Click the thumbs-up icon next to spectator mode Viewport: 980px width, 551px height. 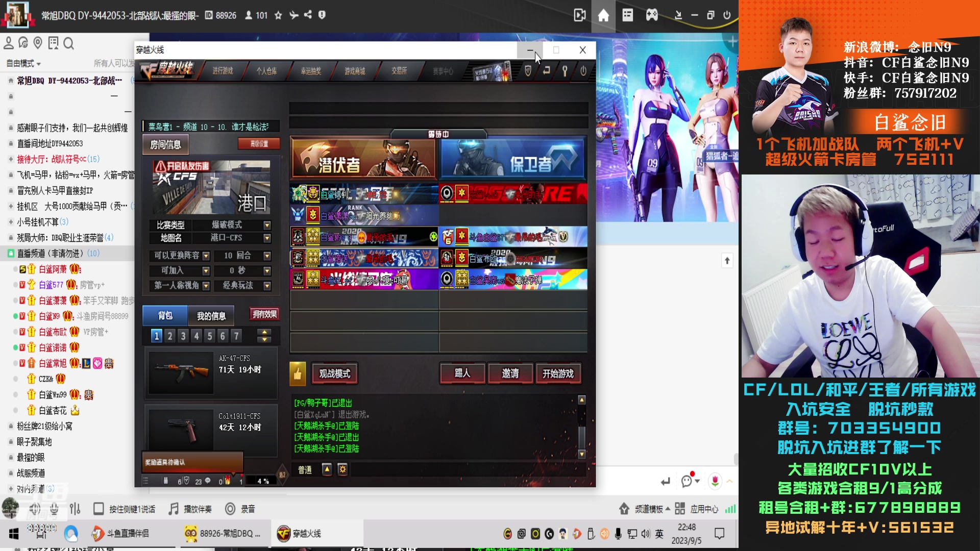click(298, 373)
